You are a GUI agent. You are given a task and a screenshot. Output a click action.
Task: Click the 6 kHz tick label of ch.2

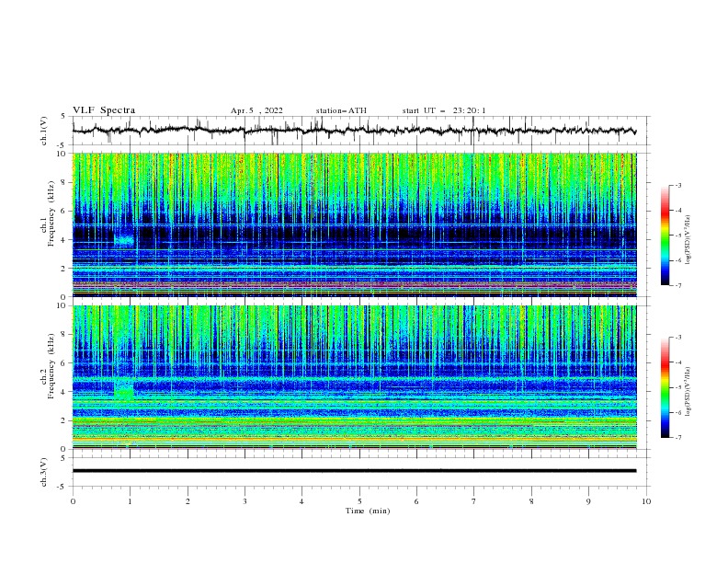[64, 363]
